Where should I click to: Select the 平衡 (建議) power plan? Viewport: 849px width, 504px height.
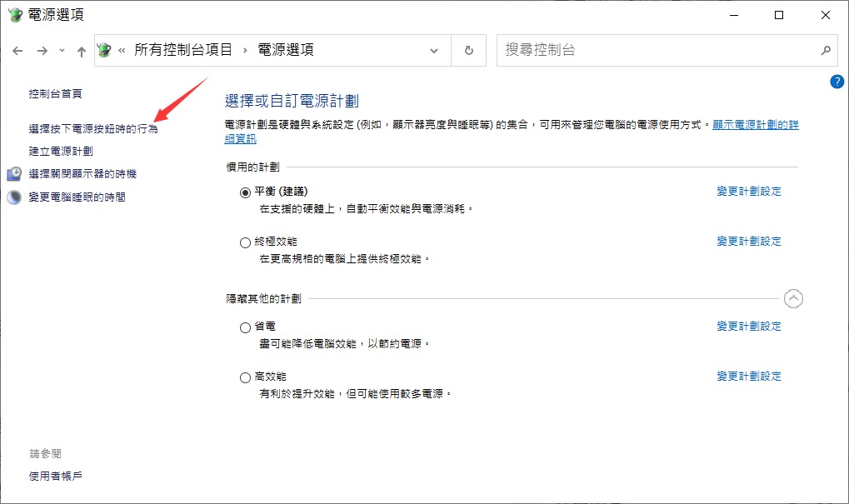coord(245,192)
